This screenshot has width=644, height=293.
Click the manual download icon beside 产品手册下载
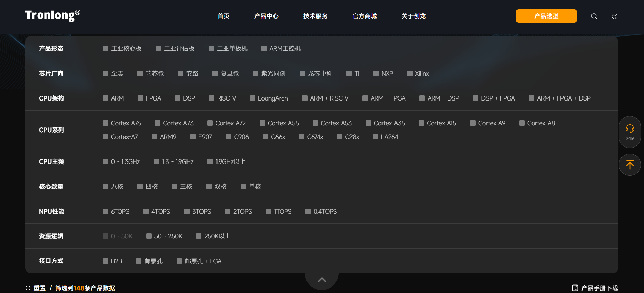(x=575, y=288)
